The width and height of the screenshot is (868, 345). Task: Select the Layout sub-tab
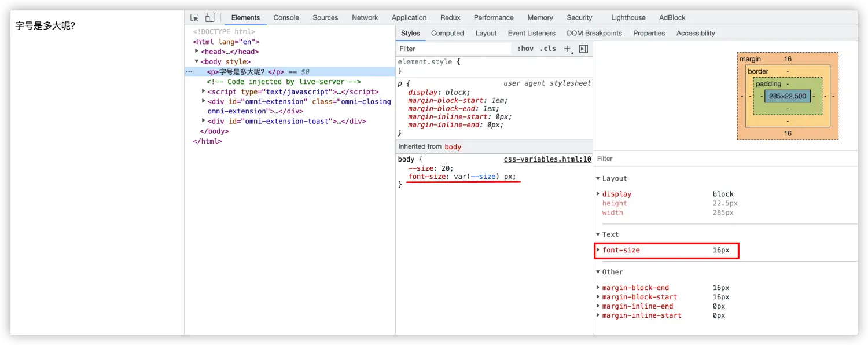click(486, 33)
